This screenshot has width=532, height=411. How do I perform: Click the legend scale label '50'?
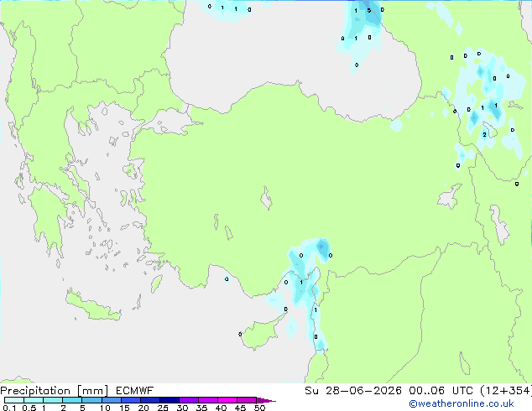pyautogui.click(x=259, y=408)
